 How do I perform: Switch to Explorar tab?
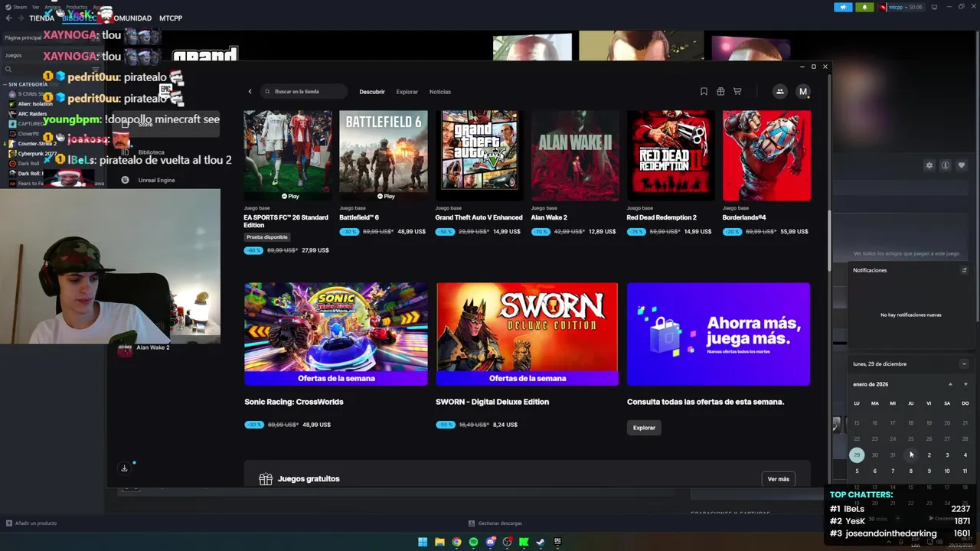[407, 92]
